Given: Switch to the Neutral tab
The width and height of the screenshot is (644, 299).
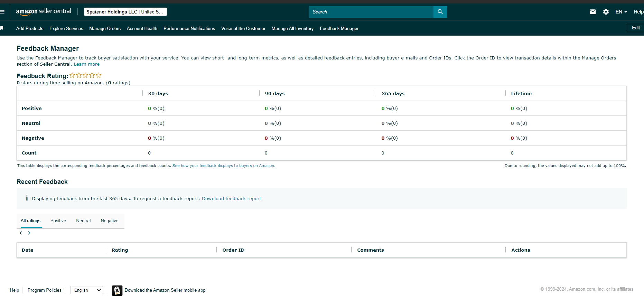Looking at the screenshot, I should (x=83, y=221).
